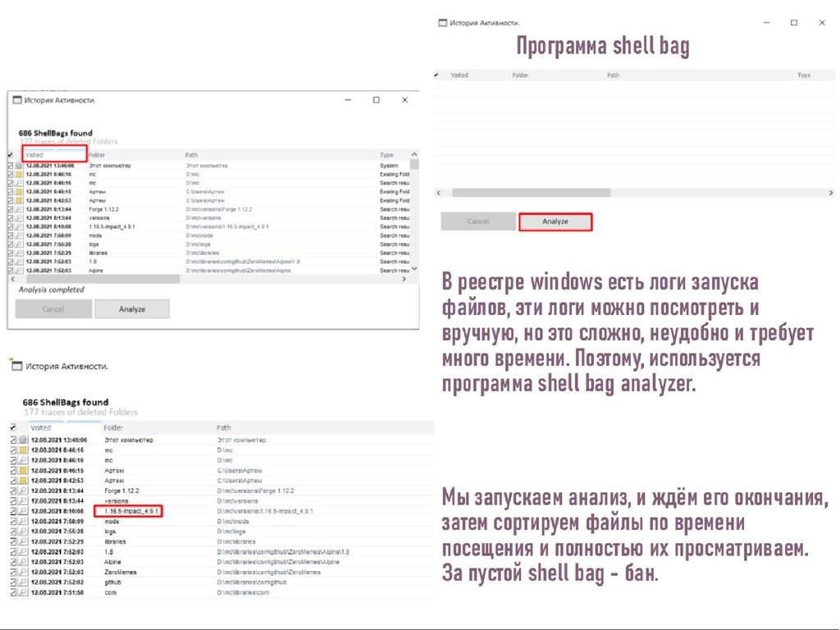Click magnifier icon on mods row, Analysis completed window
This screenshot has height=630, width=840.
click(x=20, y=235)
